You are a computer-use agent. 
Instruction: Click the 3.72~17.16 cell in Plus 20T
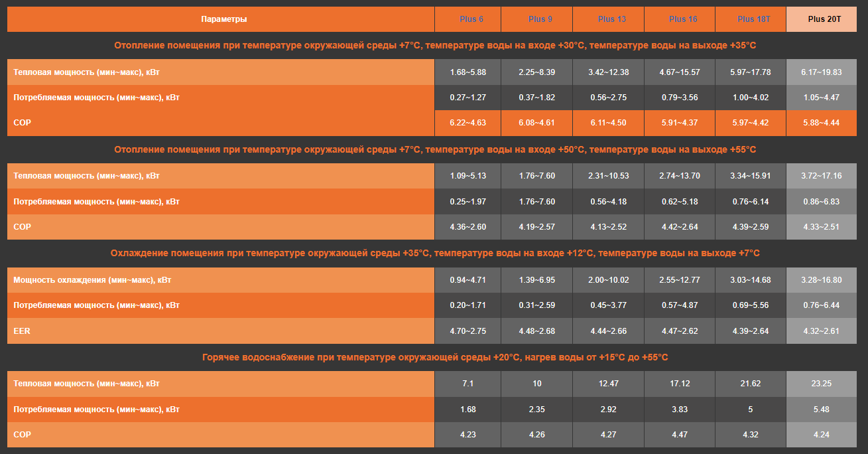coord(821,176)
